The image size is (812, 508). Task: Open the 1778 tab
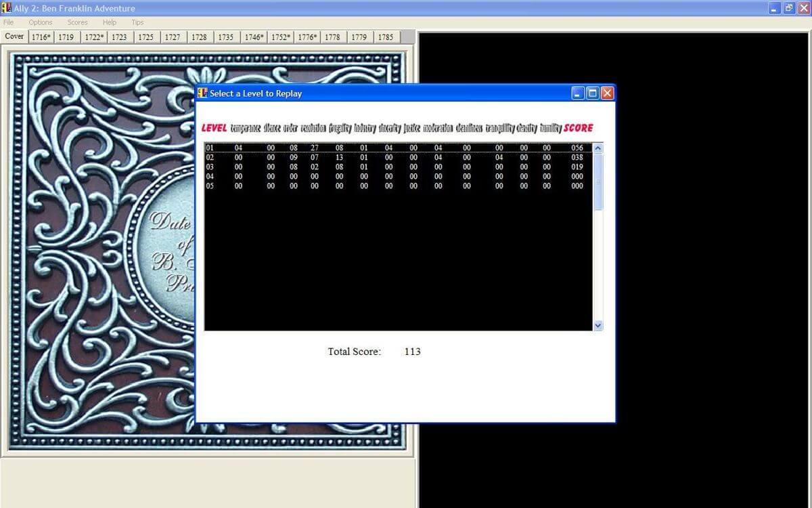point(332,37)
